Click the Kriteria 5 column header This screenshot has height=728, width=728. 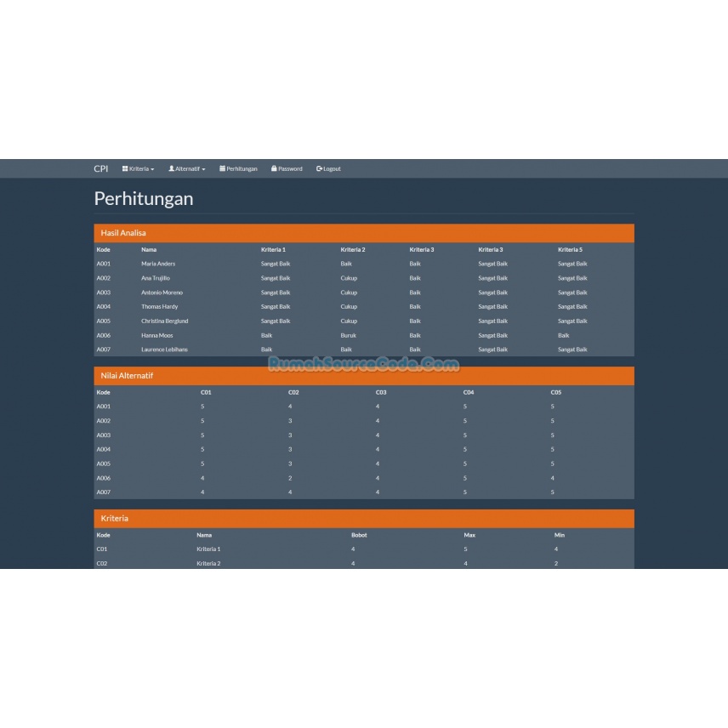[x=570, y=249]
